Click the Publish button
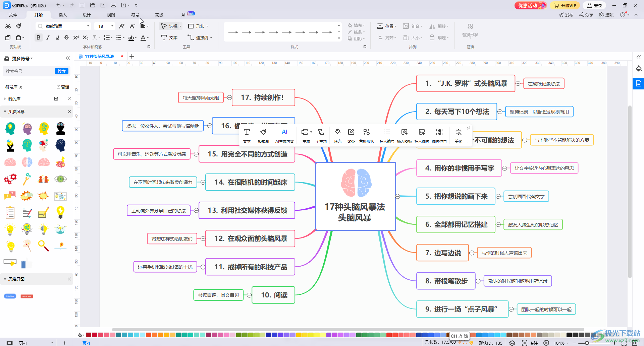The image size is (644, 346). point(566,15)
